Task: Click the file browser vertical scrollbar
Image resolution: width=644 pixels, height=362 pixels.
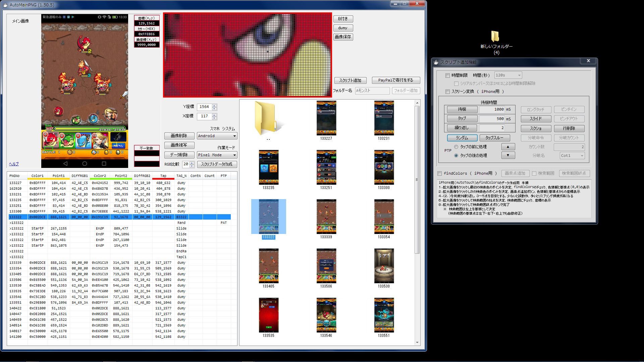Action: click(x=417, y=222)
